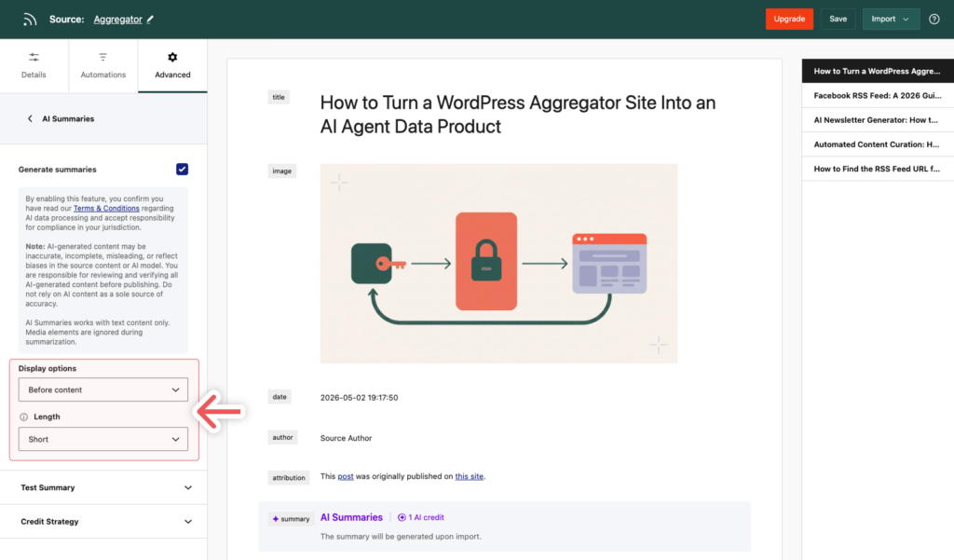Viewport: 954px width, 560px height.
Task: Go back using the AI Summaries chevron
Action: pyautogui.click(x=30, y=118)
